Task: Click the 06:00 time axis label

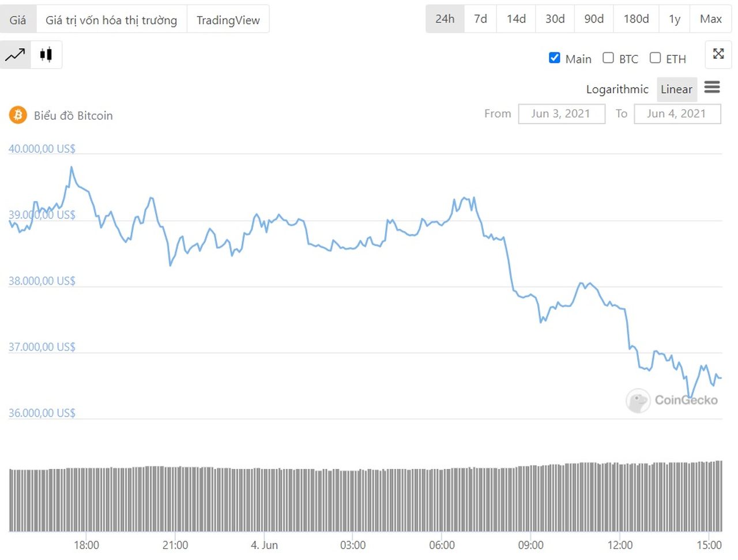Action: (x=442, y=545)
